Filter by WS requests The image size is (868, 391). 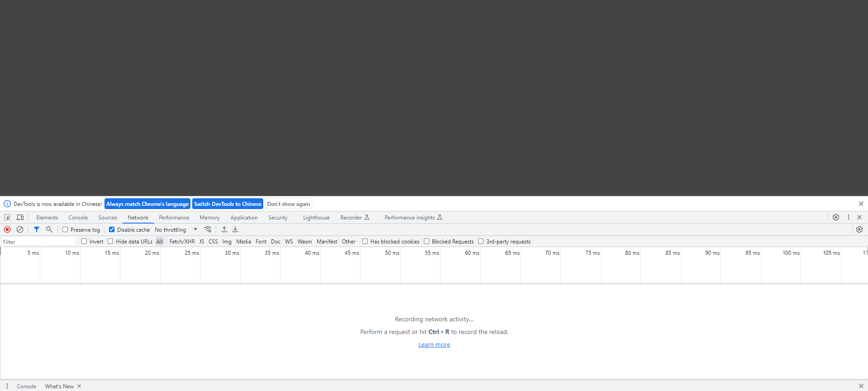pyautogui.click(x=289, y=242)
